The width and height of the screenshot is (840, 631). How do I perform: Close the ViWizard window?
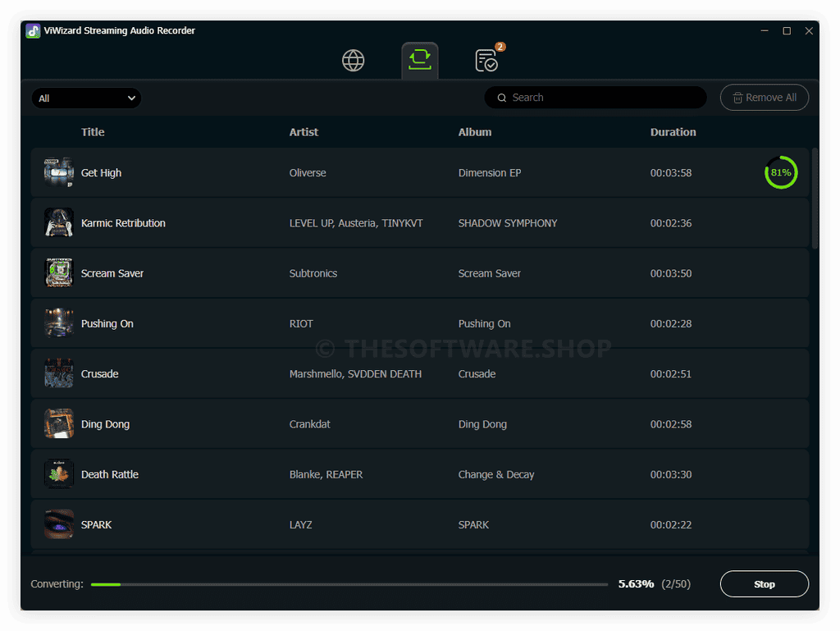[x=809, y=31]
